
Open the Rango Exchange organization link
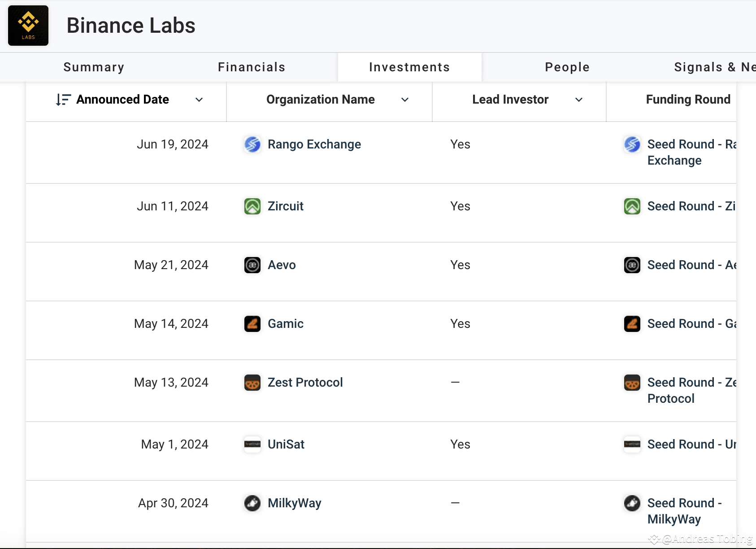pyautogui.click(x=314, y=144)
